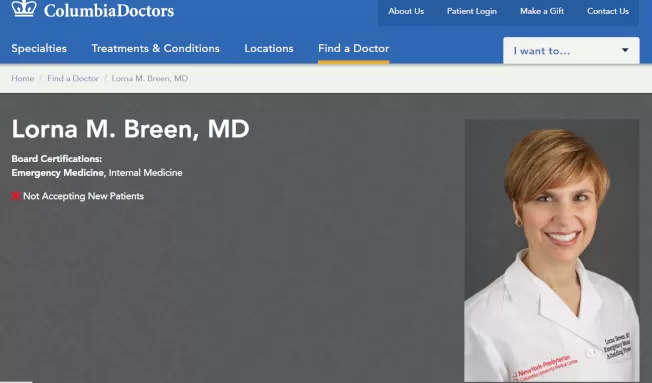Screen dimensions: 652x383
Task: Click the Lorna M. Breen, MD heading
Action: point(130,129)
